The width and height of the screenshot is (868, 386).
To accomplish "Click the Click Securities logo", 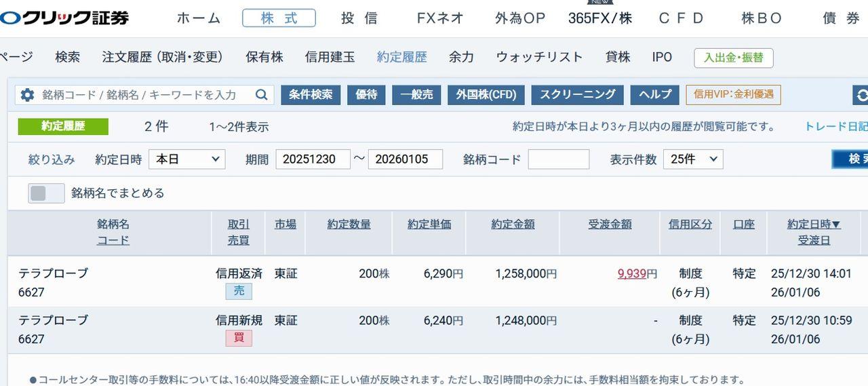I will point(65,18).
